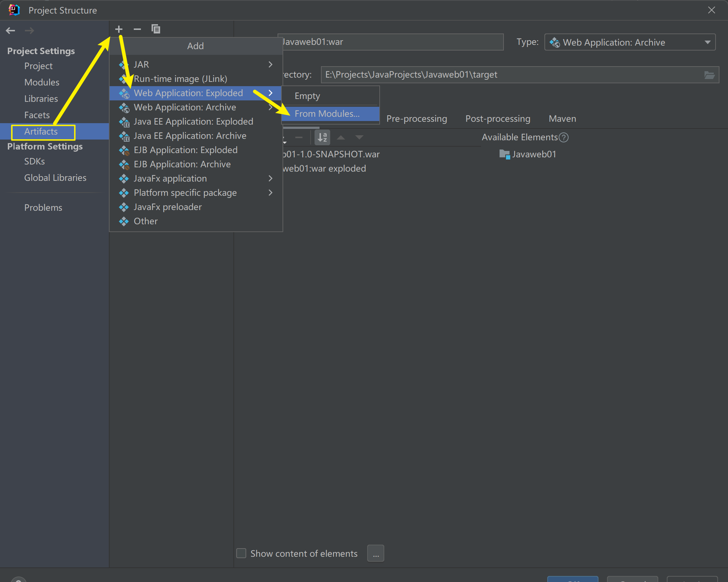Enable Show content of elements checkbox
This screenshot has height=582, width=728.
241,553
